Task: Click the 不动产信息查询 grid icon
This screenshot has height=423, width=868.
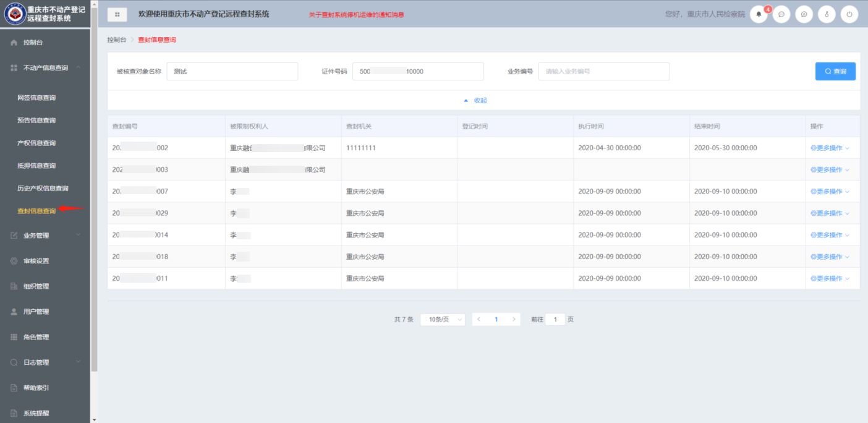Action: [14, 68]
